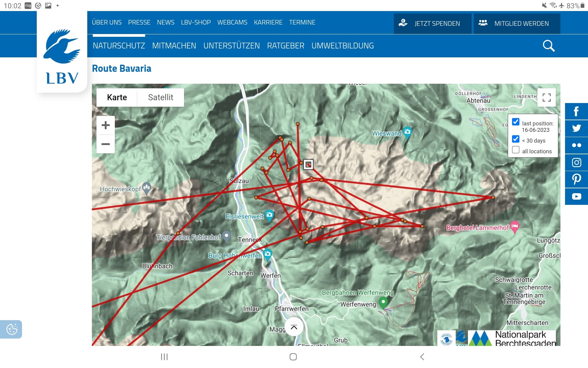Go to ÜBER UNS page
588x368 pixels.
107,22
